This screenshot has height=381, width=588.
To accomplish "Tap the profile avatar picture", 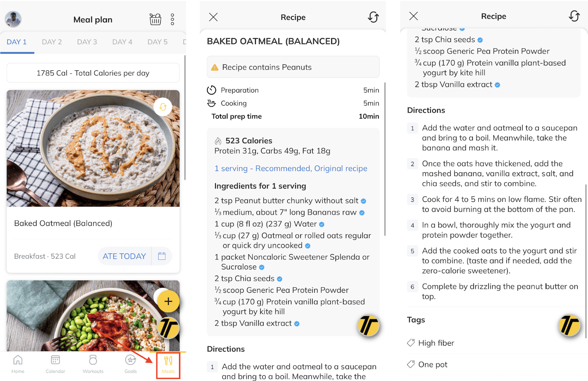I will coord(13,19).
